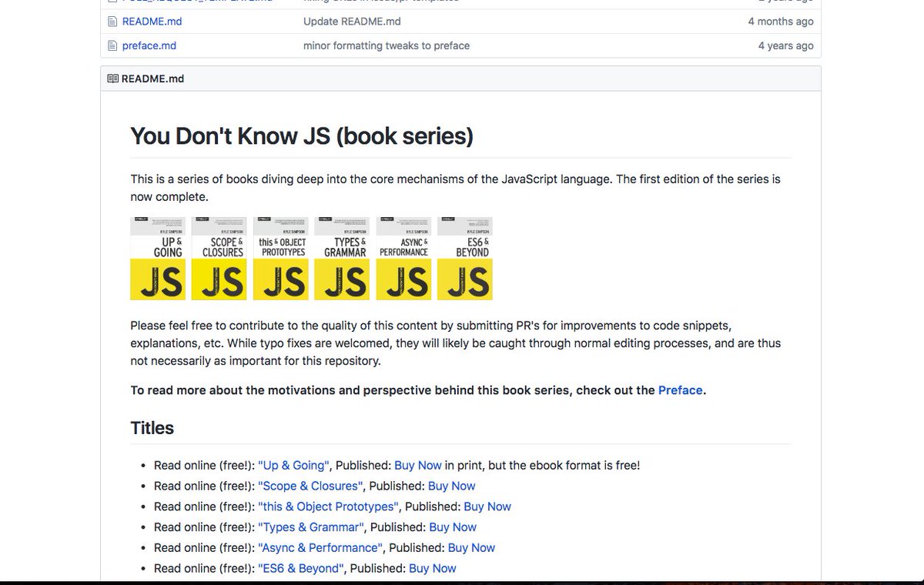The width and height of the screenshot is (924, 585).
Task: Click the Titles section heading
Action: [152, 428]
